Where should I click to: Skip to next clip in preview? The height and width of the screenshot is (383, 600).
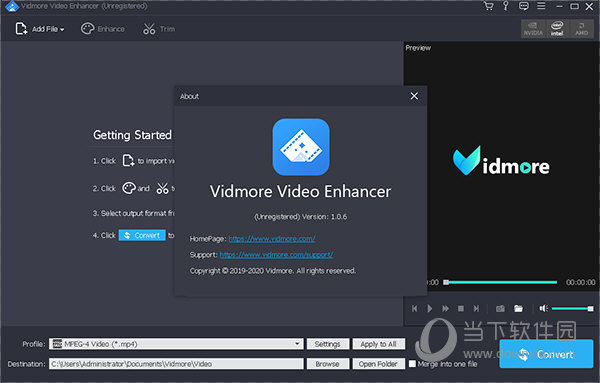(x=476, y=308)
